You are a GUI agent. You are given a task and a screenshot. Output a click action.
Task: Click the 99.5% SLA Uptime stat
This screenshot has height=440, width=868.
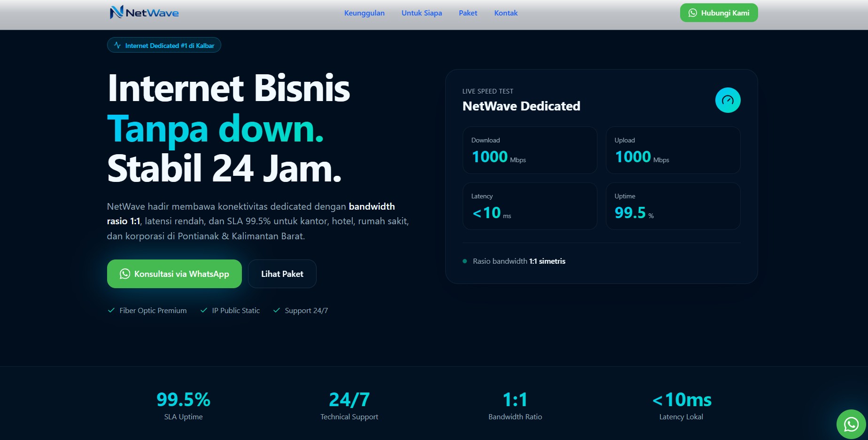tap(183, 406)
